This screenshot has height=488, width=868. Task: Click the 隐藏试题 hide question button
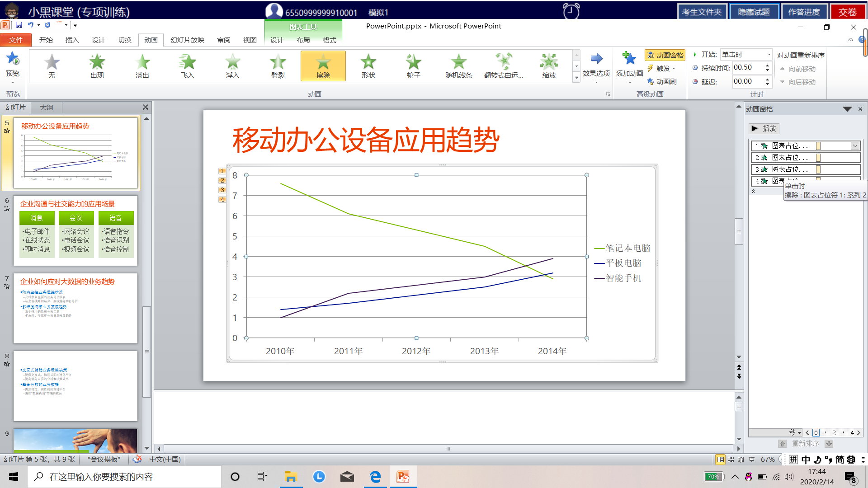pos(754,12)
